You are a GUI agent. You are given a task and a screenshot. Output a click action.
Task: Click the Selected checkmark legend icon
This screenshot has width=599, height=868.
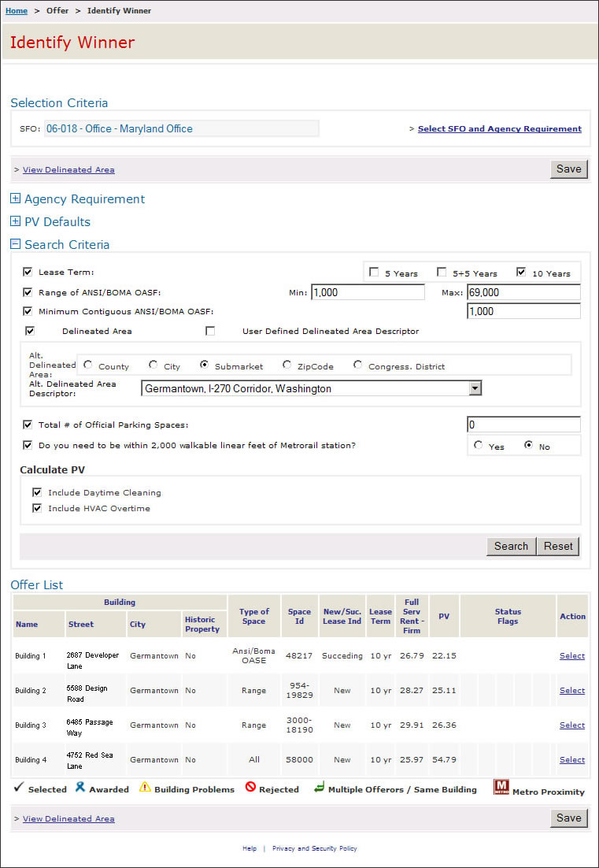(x=18, y=788)
